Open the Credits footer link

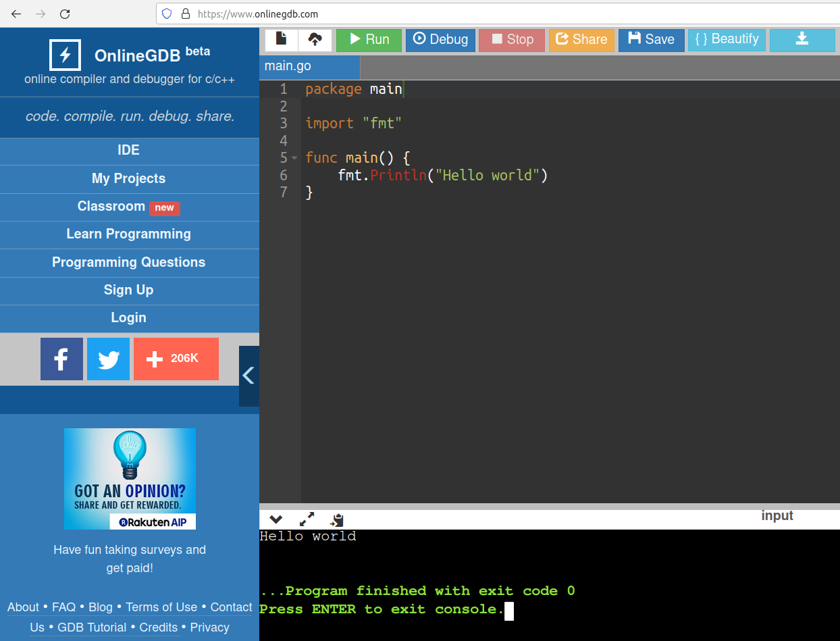point(159,627)
